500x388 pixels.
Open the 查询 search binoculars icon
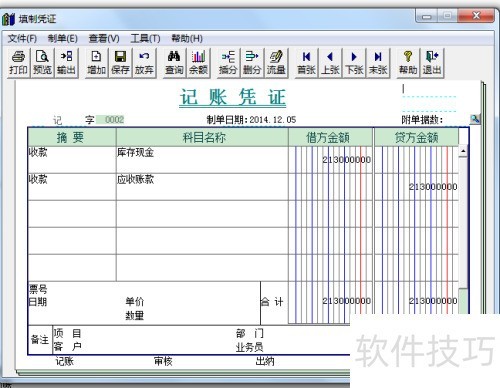pos(174,63)
